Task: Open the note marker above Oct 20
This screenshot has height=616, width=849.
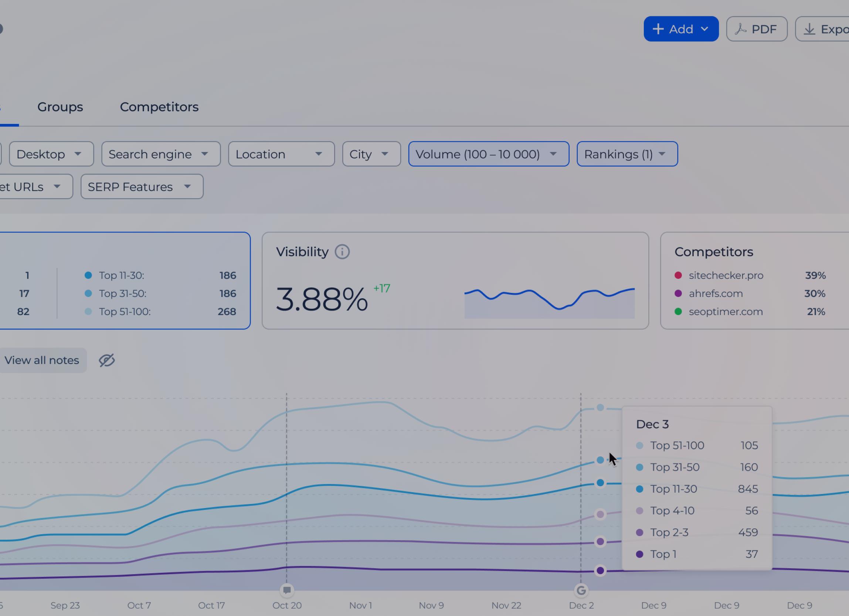Action: click(287, 590)
